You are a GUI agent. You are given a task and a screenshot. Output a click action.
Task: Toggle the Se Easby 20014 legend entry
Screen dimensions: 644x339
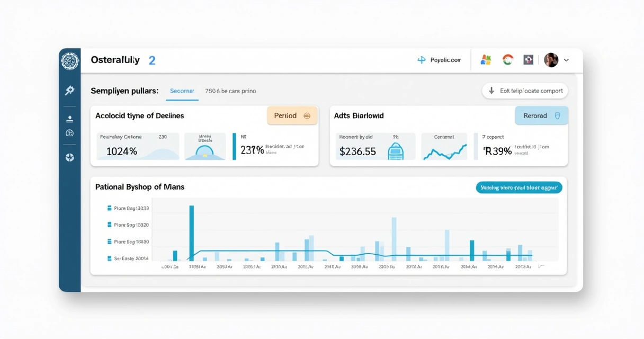click(x=127, y=258)
